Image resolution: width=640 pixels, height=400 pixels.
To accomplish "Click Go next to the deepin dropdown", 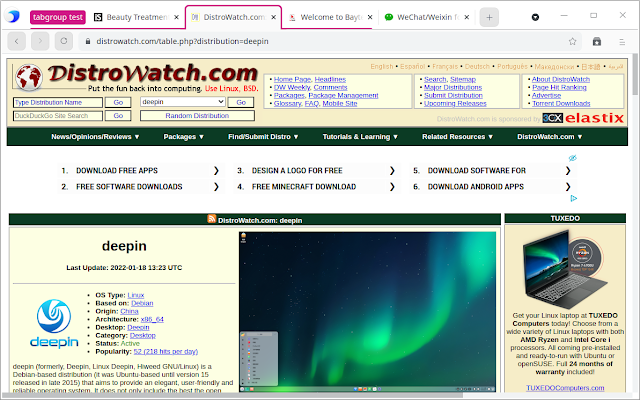I will pyautogui.click(x=241, y=102).
